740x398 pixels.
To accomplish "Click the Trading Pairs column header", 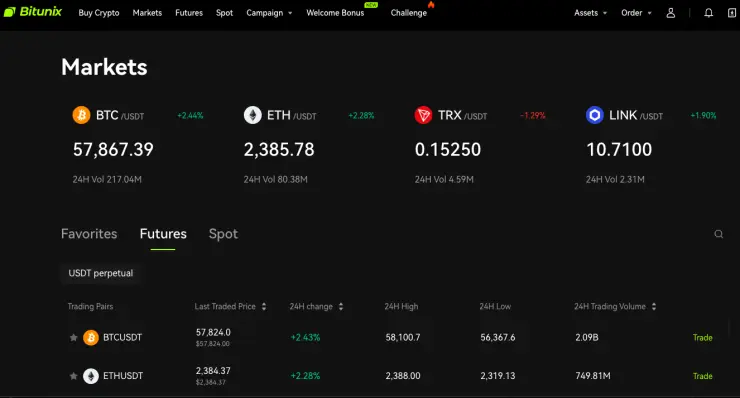I will click(x=90, y=306).
